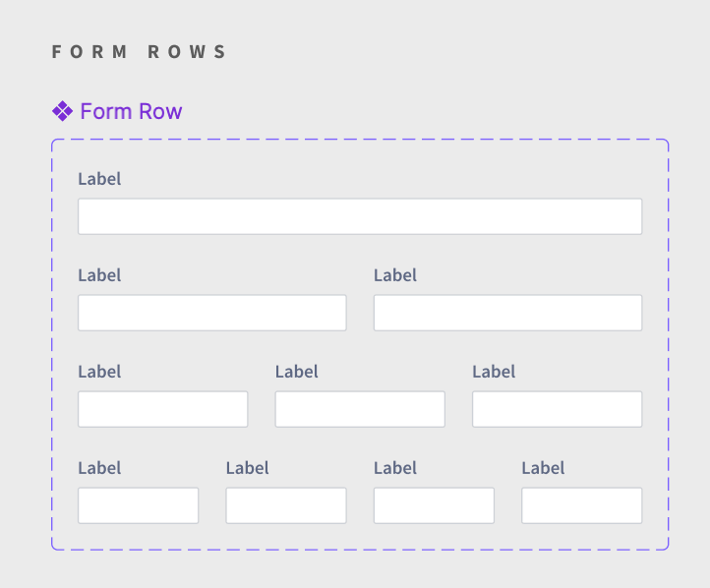The image size is (710, 588).
Task: Focus the middle input in the three-column row
Action: (x=360, y=409)
